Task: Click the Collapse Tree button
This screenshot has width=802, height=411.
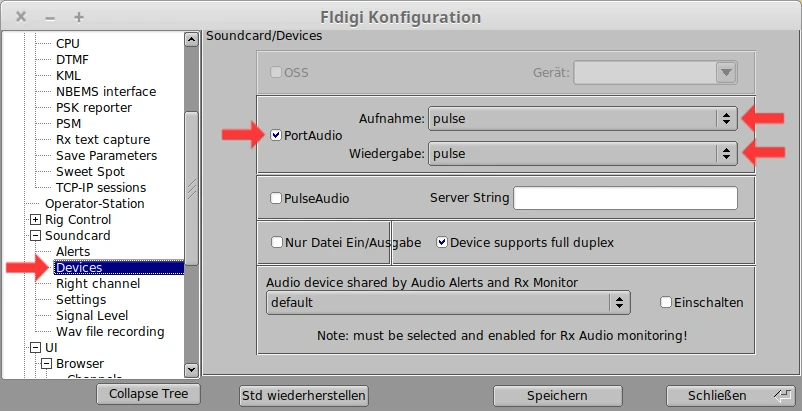Action: pyautogui.click(x=148, y=394)
